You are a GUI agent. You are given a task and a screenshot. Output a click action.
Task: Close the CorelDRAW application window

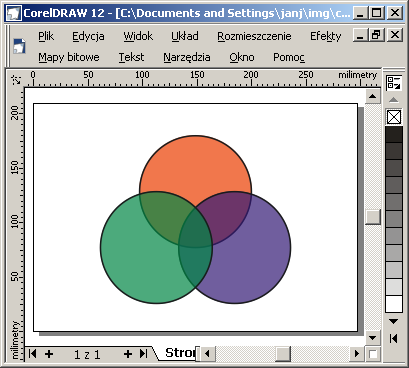[395, 13]
